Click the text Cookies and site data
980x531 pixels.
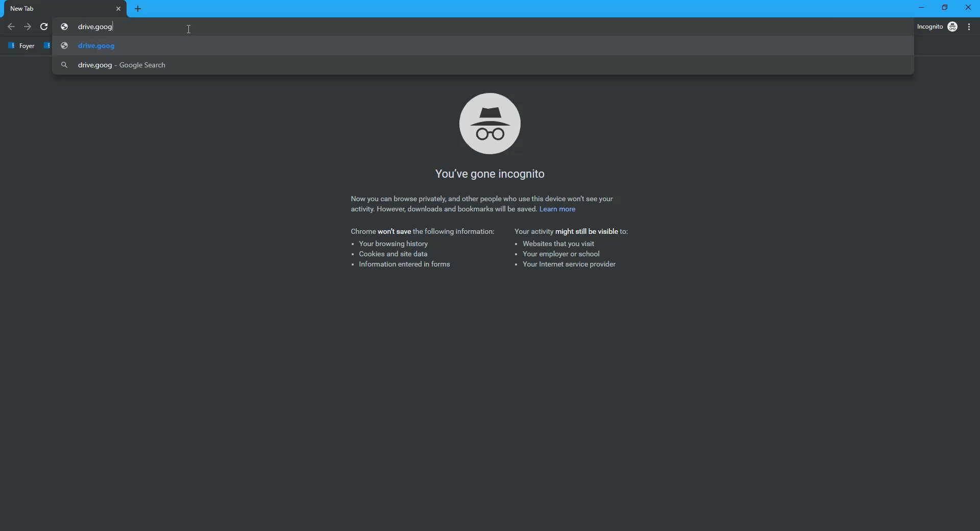pyautogui.click(x=393, y=254)
